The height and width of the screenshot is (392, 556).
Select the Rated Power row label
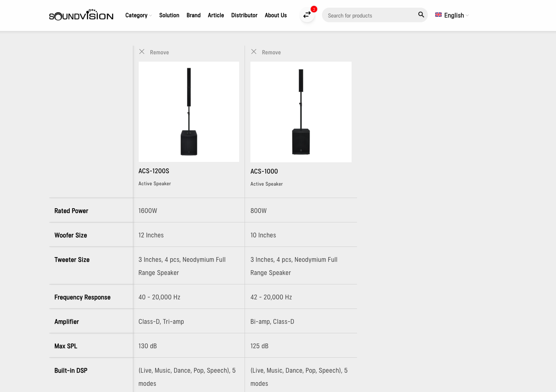71,211
